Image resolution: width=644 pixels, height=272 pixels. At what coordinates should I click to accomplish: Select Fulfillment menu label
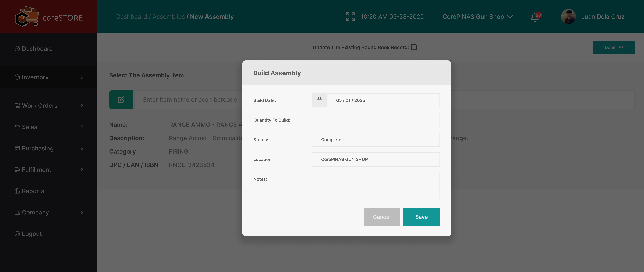point(36,170)
